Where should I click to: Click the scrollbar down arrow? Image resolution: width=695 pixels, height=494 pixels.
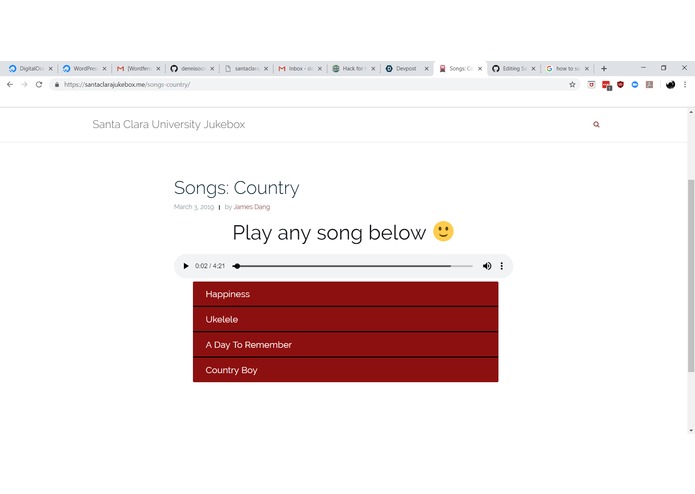[691, 430]
